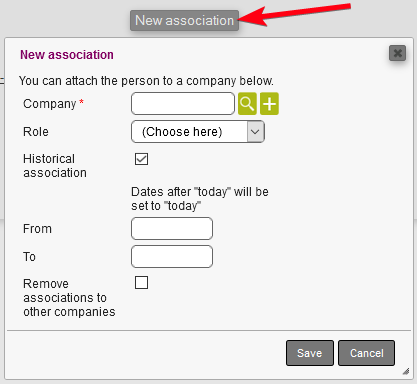
Task: Enable Remove associations to other companies checkbox
Action: point(141,283)
